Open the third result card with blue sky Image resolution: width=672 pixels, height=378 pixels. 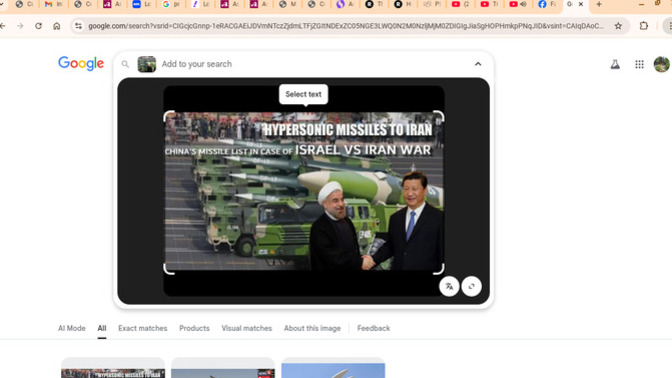point(333,368)
